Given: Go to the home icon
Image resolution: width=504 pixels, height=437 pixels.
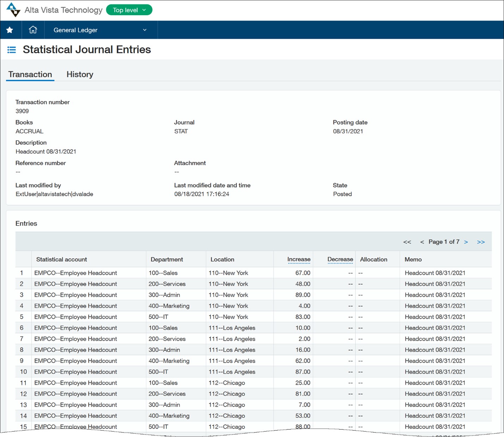Looking at the screenshot, I should 33,30.
